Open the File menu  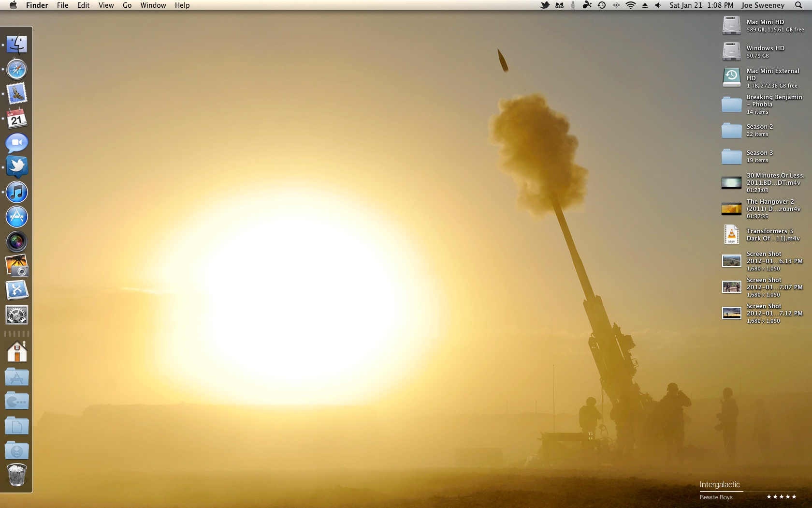click(x=62, y=5)
